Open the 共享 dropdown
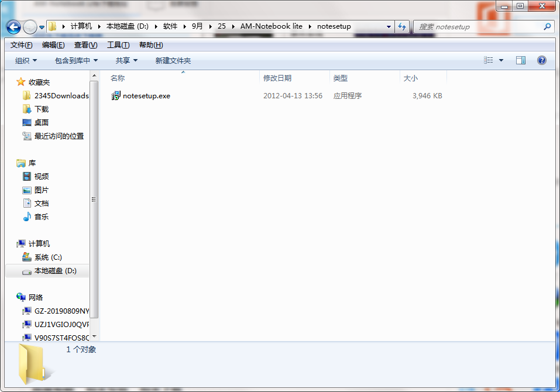Viewport: 560px width, 392px height. tap(126, 61)
